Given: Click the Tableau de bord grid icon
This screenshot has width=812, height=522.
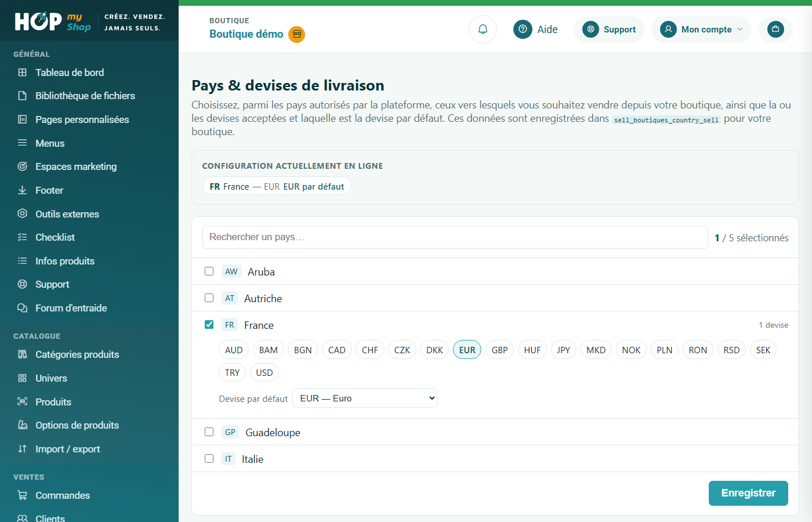Looking at the screenshot, I should tap(23, 72).
